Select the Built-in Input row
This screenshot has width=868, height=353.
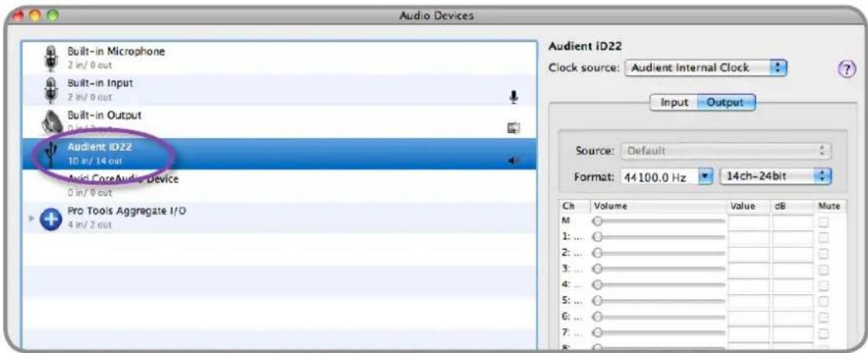click(x=280, y=90)
